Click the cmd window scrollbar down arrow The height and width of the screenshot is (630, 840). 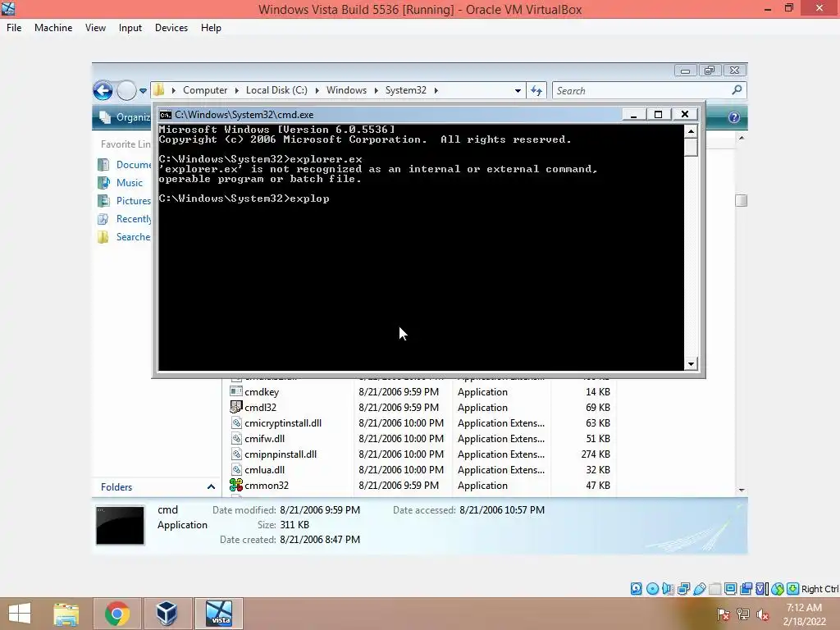[691, 363]
